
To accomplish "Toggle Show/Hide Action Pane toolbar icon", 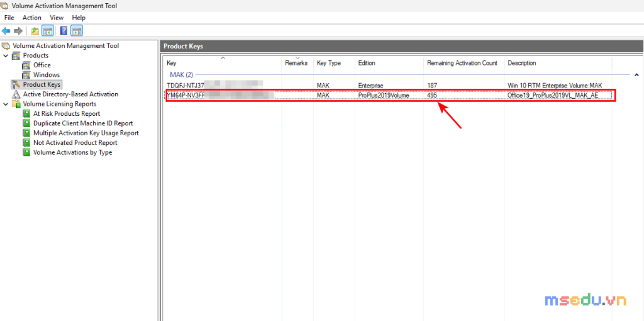I will [77, 31].
